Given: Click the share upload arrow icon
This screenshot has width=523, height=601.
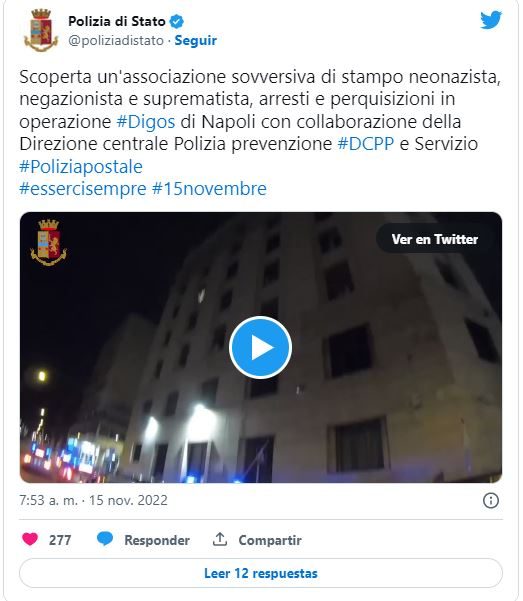Looking at the screenshot, I should 220,539.
